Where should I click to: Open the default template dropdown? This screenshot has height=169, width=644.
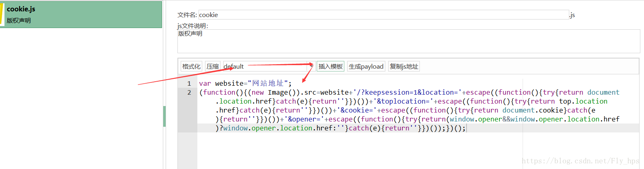[269, 66]
